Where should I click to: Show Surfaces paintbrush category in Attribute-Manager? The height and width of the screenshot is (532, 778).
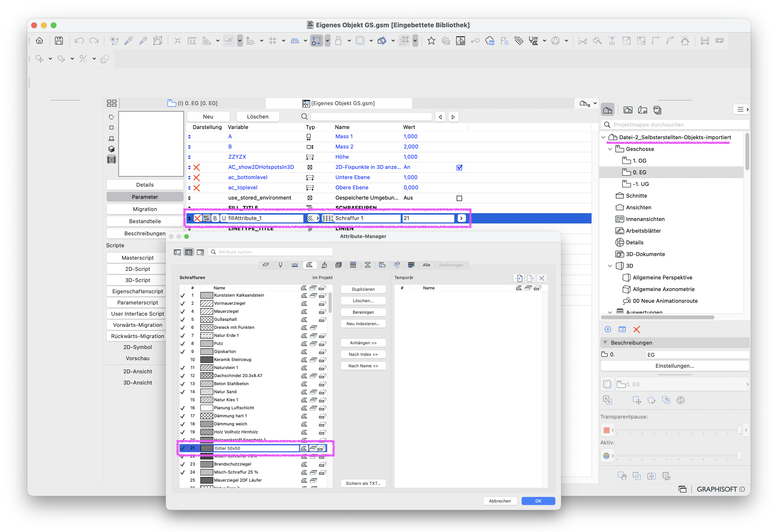[324, 265]
